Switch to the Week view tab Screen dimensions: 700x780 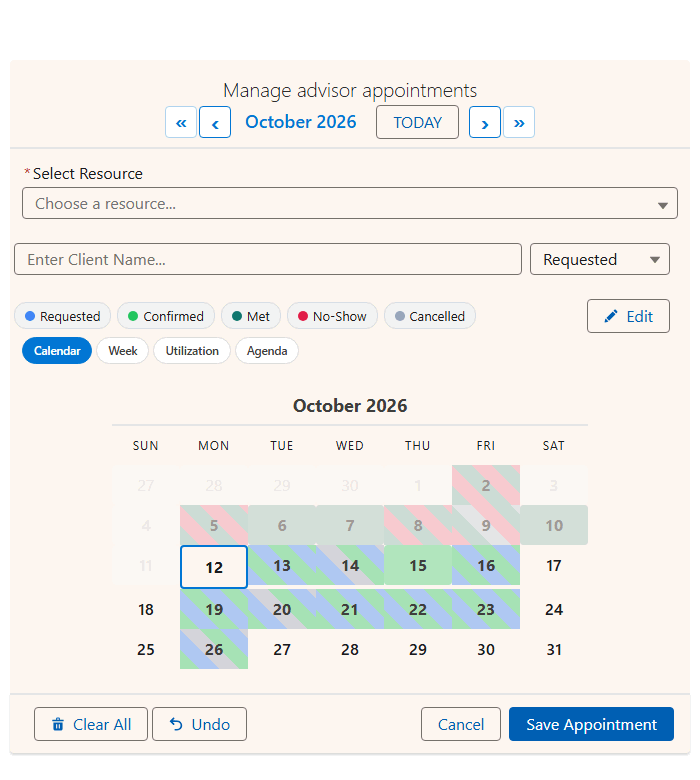tap(123, 351)
